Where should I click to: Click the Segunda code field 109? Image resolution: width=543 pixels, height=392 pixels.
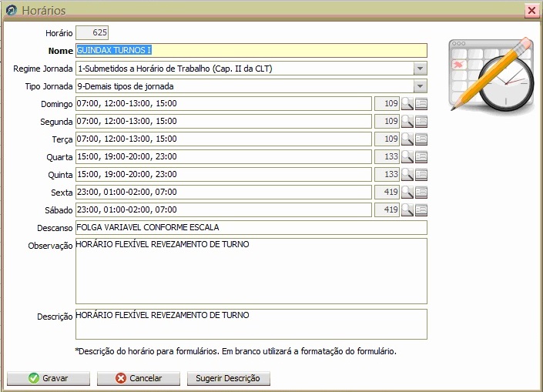coord(387,121)
